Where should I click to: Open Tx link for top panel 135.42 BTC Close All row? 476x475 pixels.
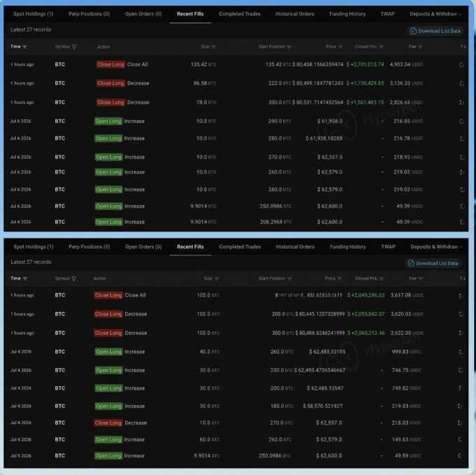(x=461, y=64)
